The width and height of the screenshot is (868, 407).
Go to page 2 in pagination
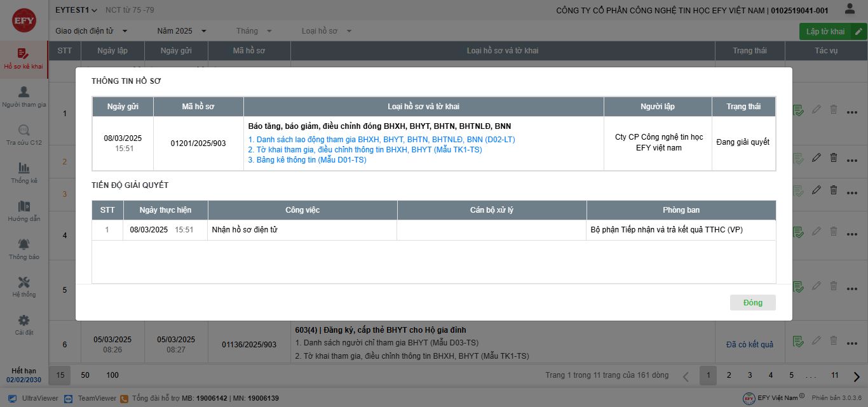pos(729,375)
